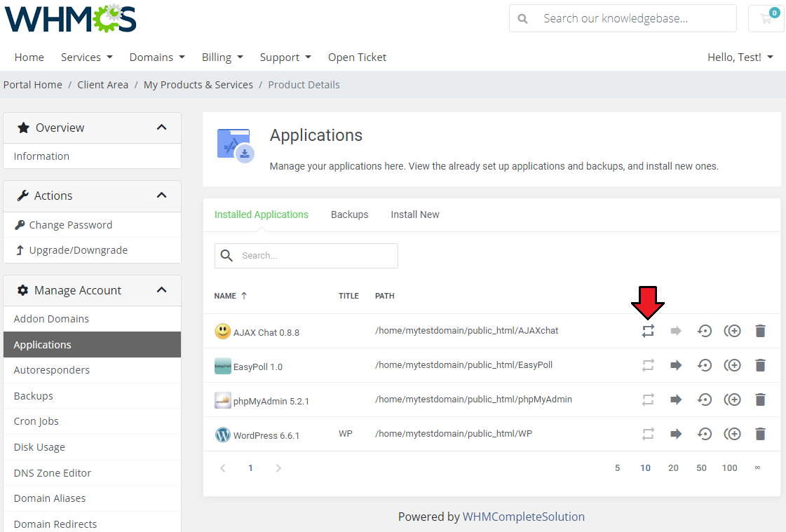This screenshot has width=786, height=532.
Task: Open the Domains dropdown menu
Action: [x=157, y=57]
